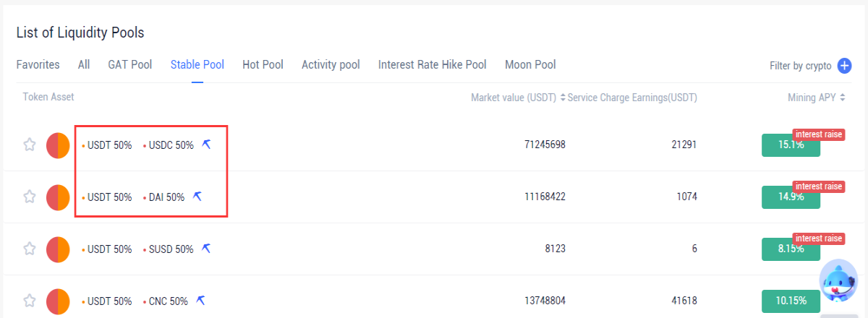Viewport: 868px width, 318px height.
Task: Click the USDT/CNC pool token pair icon
Action: (58, 301)
